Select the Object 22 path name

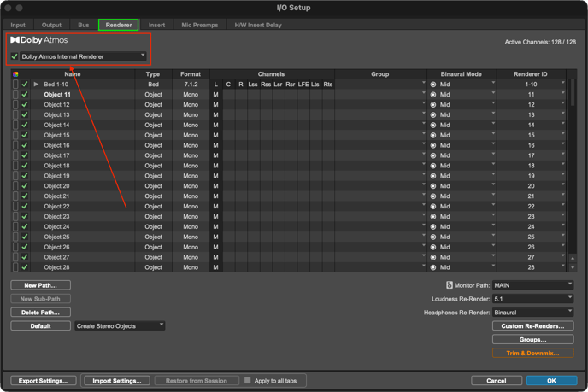(x=57, y=207)
